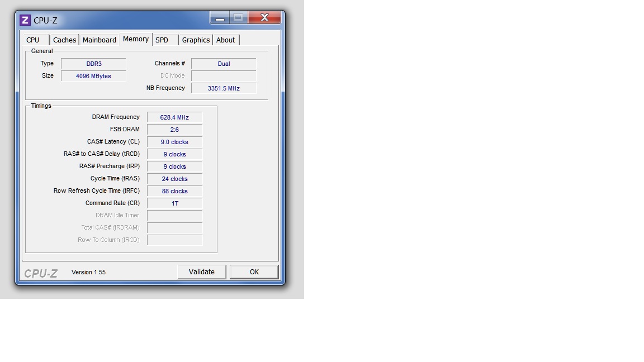Click the OK button
The image size is (644, 362).
pyautogui.click(x=254, y=271)
